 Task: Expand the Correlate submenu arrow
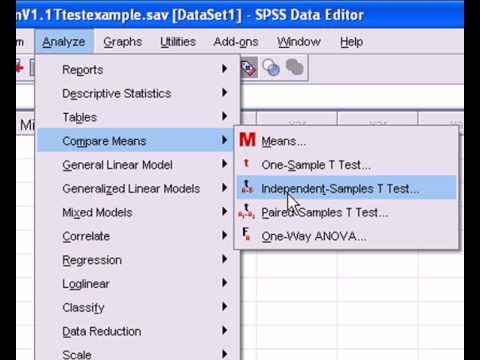[x=225, y=235]
